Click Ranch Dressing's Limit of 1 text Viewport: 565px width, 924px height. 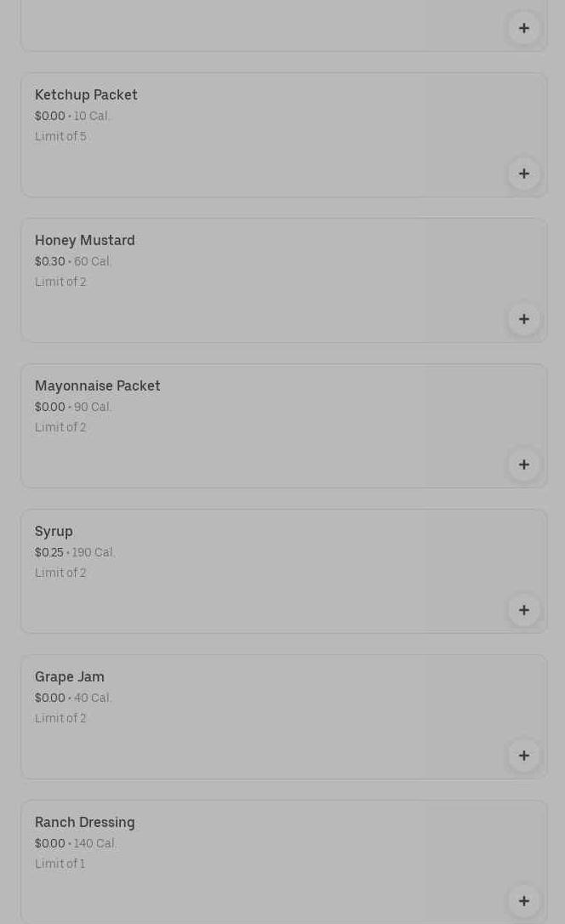coord(60,864)
